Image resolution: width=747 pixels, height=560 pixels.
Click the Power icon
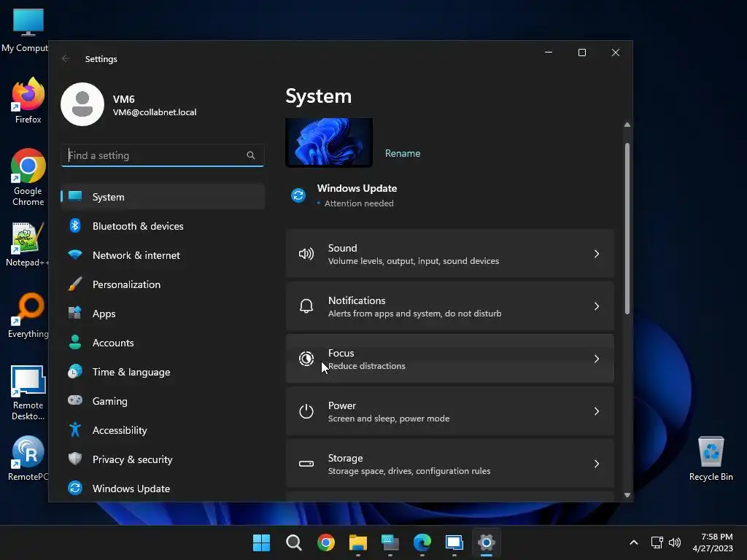[306, 411]
